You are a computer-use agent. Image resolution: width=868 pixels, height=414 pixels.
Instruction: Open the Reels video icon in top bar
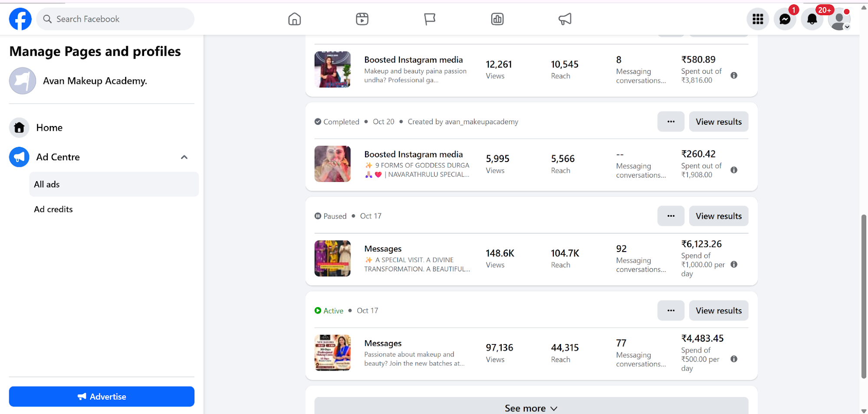click(x=362, y=19)
